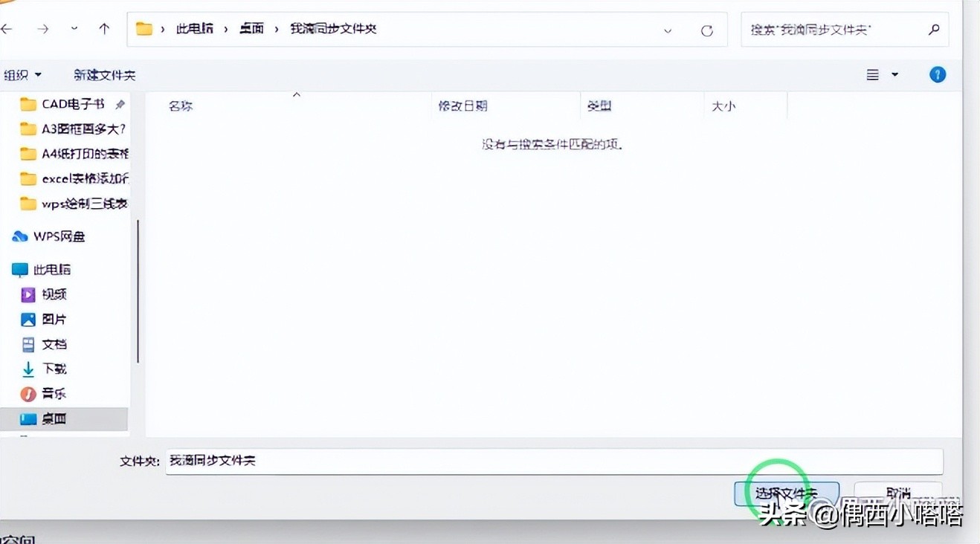This screenshot has width=980, height=544.
Task: Navigate to 桌面 in the breadcrumb bar
Action: coord(251,28)
